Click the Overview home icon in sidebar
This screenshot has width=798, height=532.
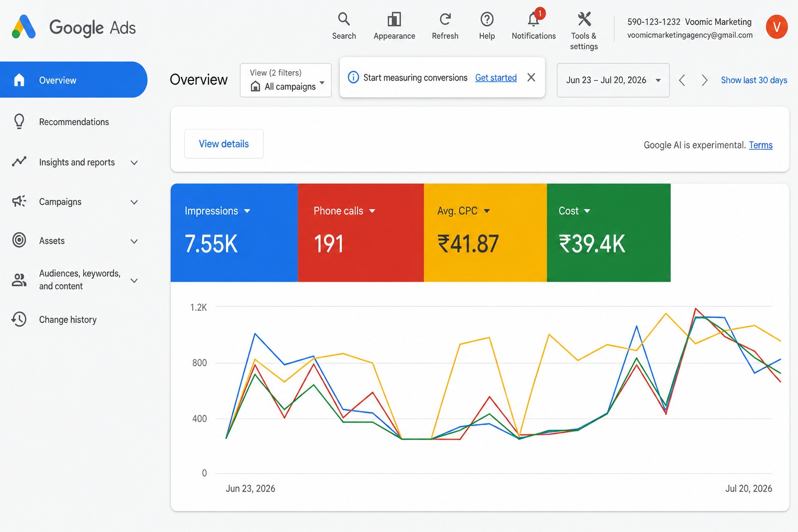19,80
